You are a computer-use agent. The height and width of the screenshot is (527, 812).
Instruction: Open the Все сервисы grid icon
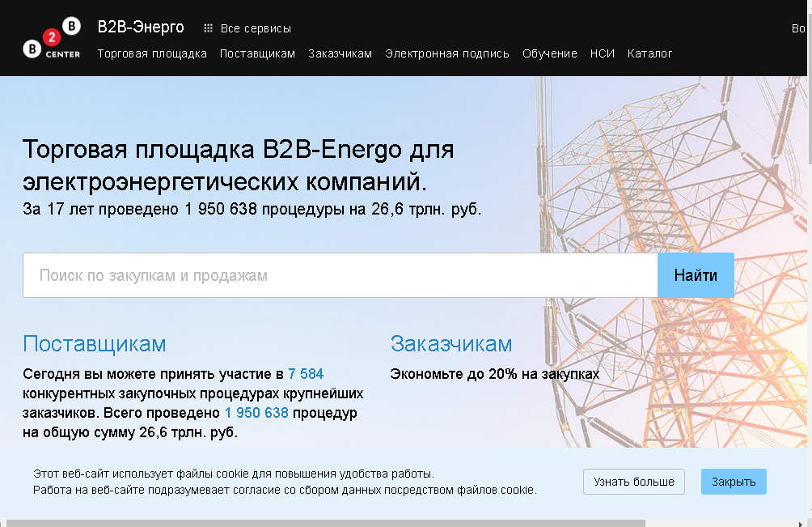tap(208, 28)
